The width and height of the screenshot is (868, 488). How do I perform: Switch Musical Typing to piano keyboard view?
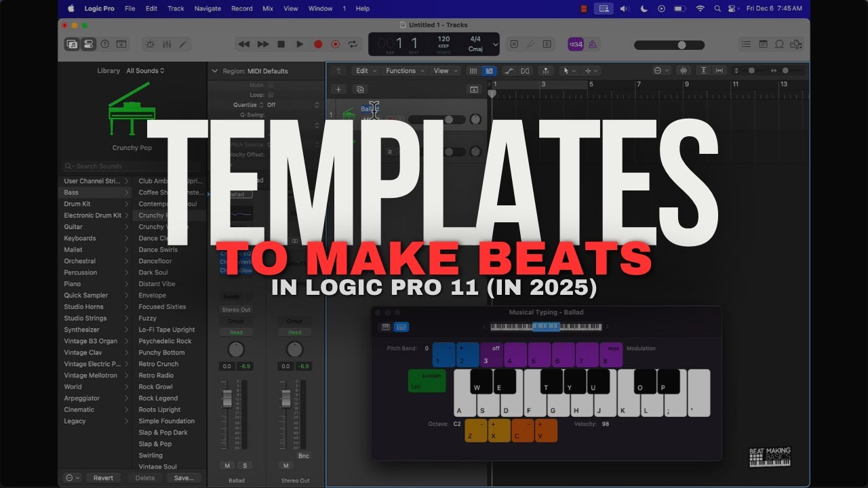(385, 327)
